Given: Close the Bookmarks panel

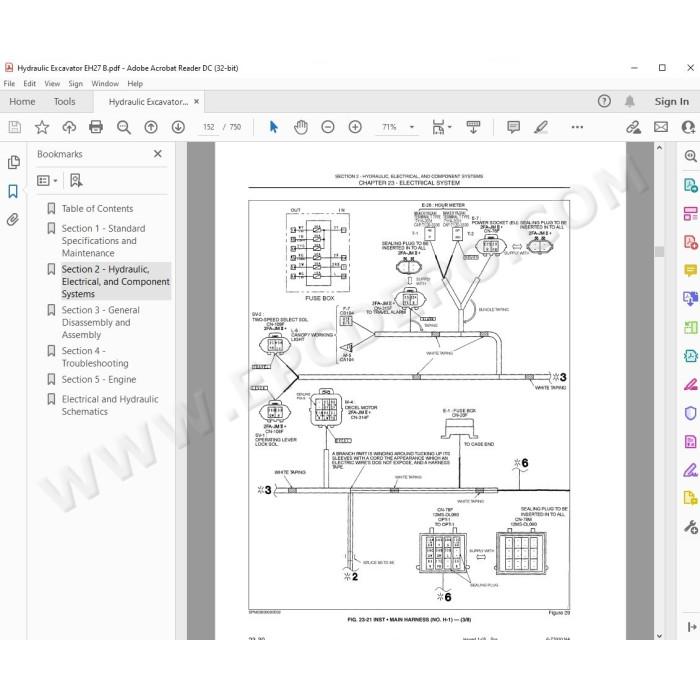Looking at the screenshot, I should 158,154.
